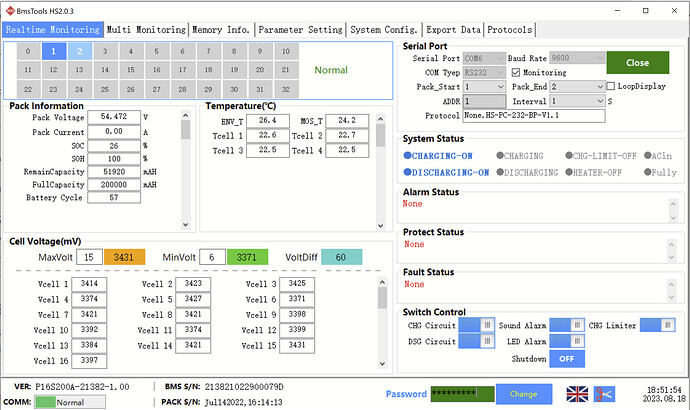Toggle the Shutdown OFF switch
The image size is (690, 410).
click(x=567, y=359)
